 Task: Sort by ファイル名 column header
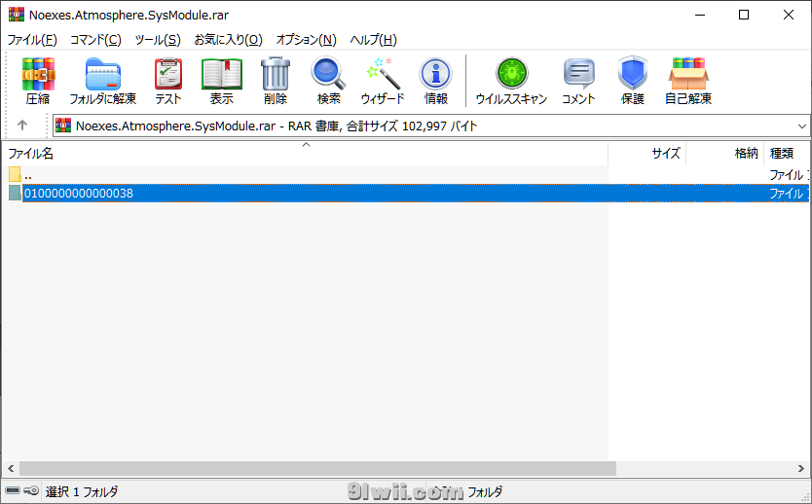[x=305, y=153]
